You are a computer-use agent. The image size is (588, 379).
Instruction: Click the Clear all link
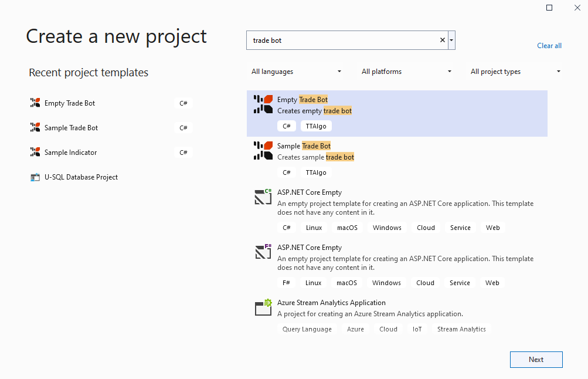pos(549,46)
